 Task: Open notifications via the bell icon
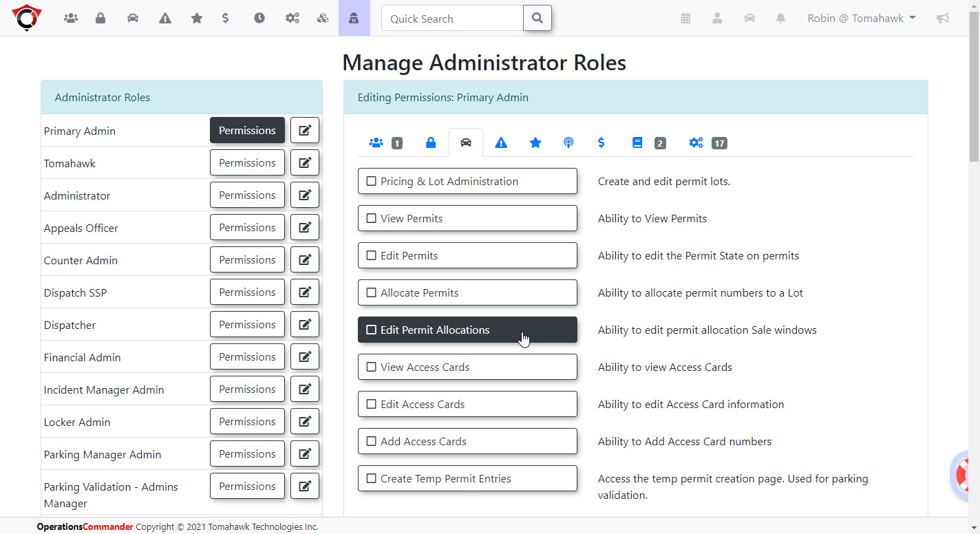tap(780, 18)
